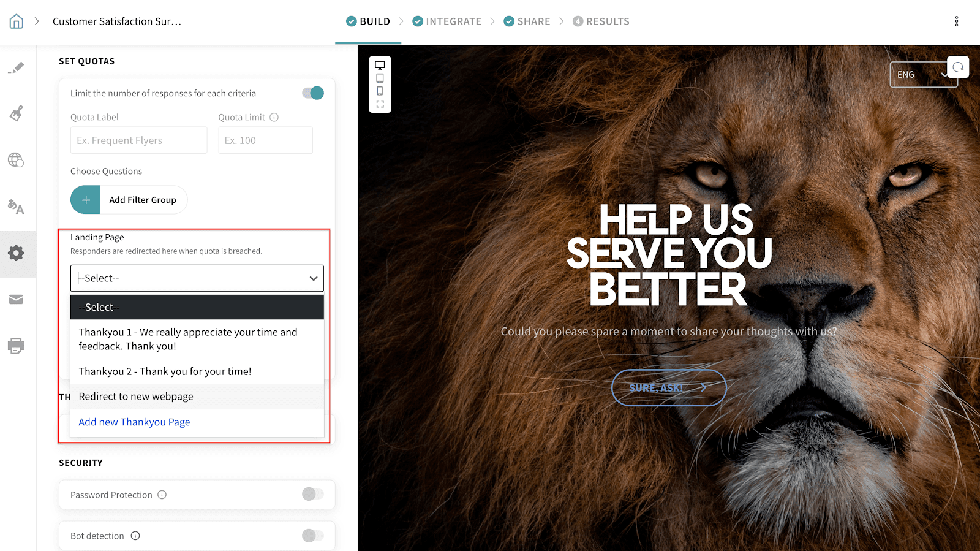
Task: Open the translation language icon
Action: click(x=17, y=207)
